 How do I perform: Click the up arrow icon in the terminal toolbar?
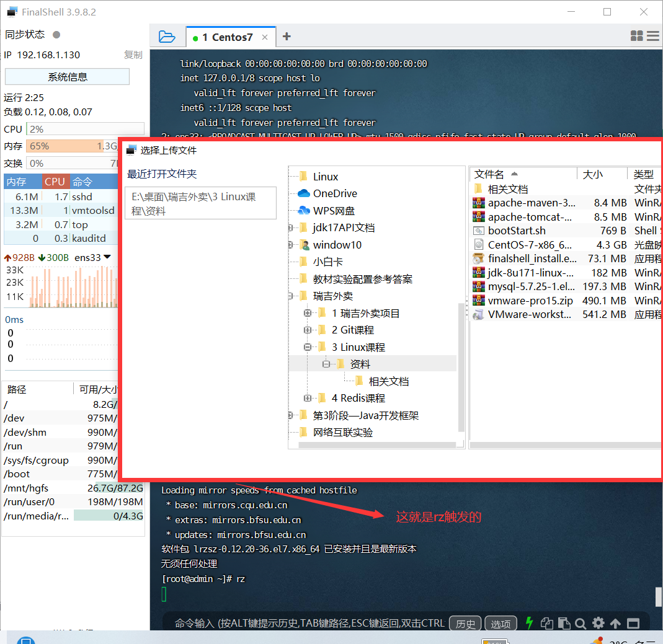pos(615,624)
